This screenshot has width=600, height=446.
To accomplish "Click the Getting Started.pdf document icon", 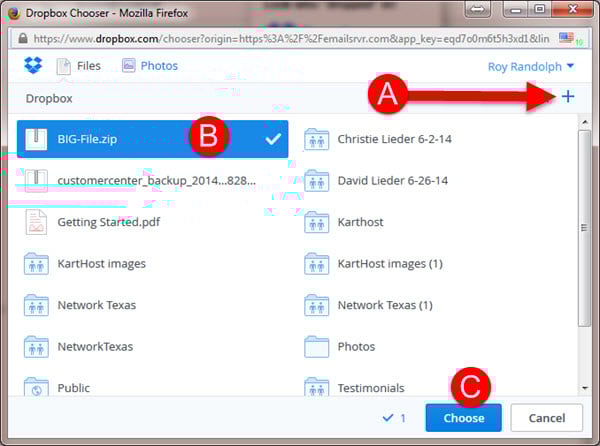I will 36,222.
